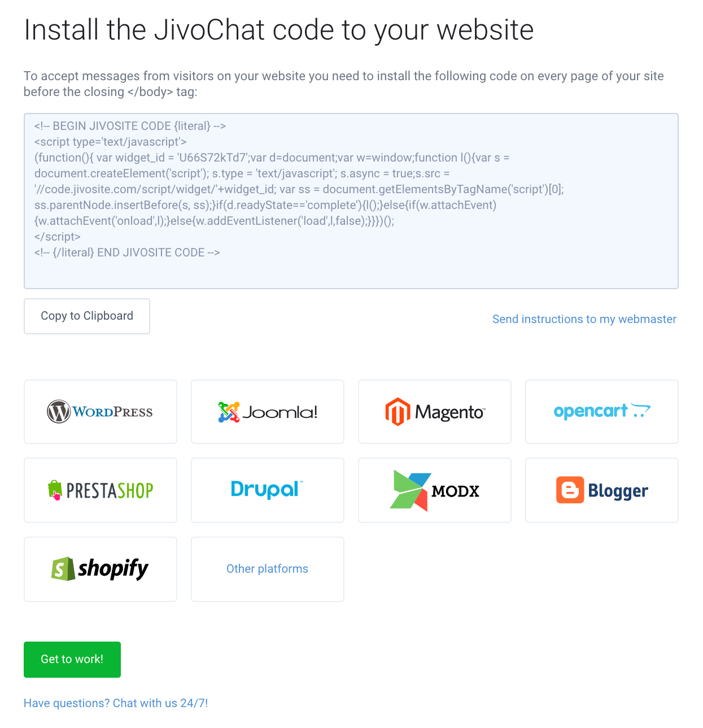The width and height of the screenshot is (703, 728).
Task: Click the Copy to Clipboard button
Action: 87,316
